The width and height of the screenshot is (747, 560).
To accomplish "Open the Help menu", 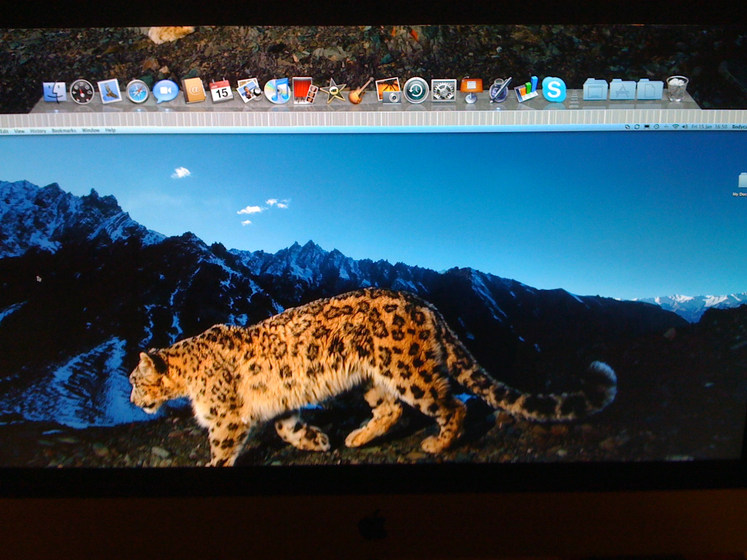I will (x=110, y=130).
